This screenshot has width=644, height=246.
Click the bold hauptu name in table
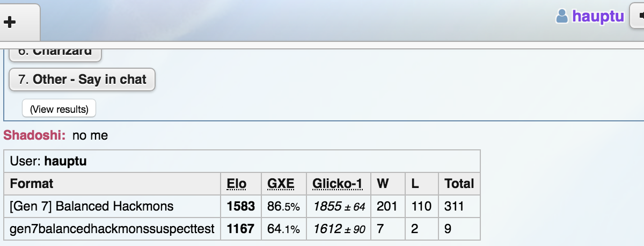click(65, 161)
